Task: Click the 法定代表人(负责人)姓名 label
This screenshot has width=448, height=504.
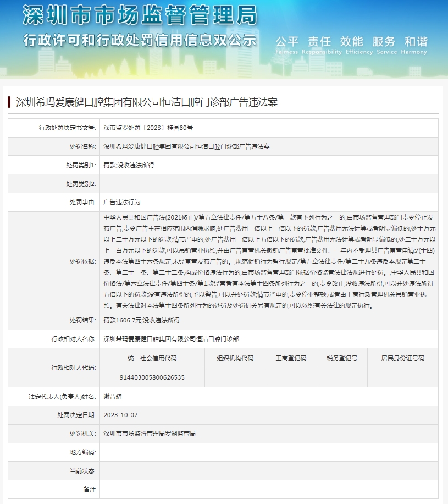Action: tap(62, 397)
